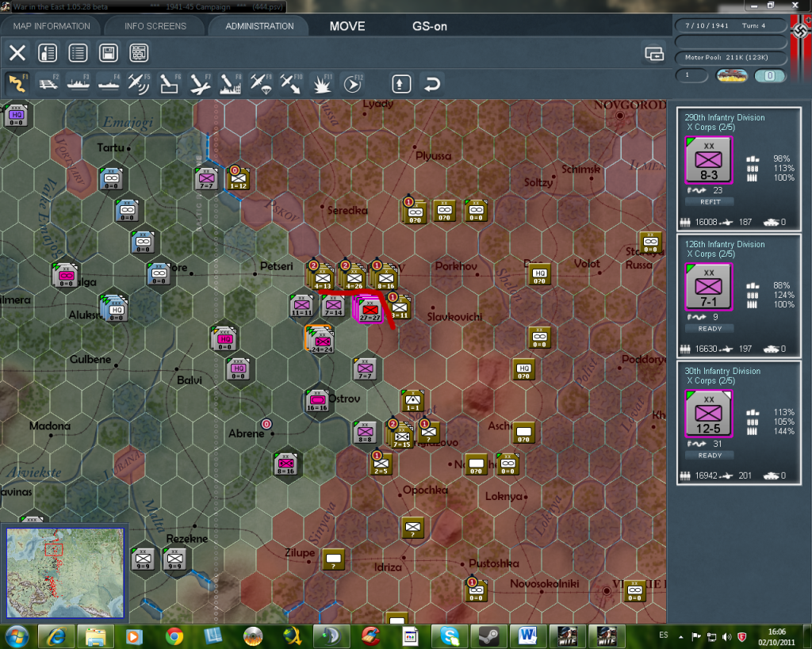Toggle the light-blue 0 indicator button
The width and height of the screenshot is (812, 649).
[x=770, y=75]
